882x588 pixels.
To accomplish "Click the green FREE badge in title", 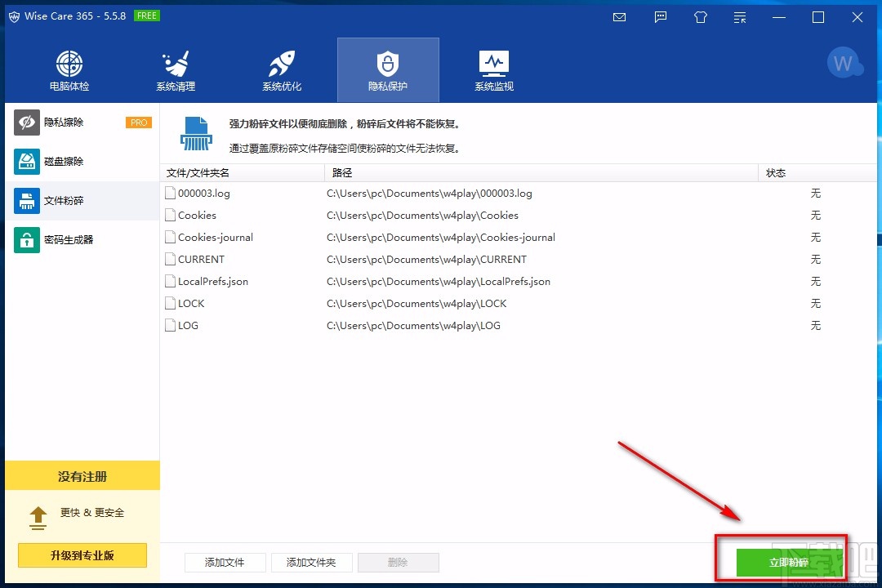I will tap(147, 16).
